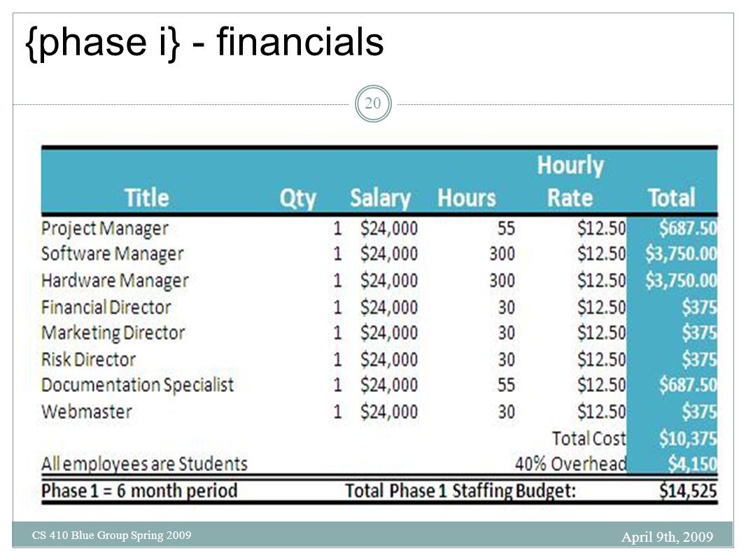Click the Salary column header
746x560 pixels.
tap(380, 198)
